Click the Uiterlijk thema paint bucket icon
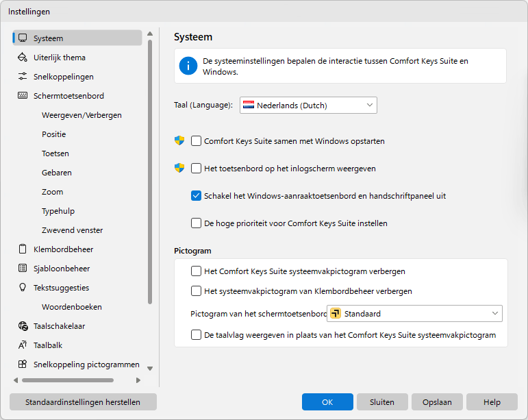The width and height of the screenshot is (528, 420). click(x=23, y=58)
